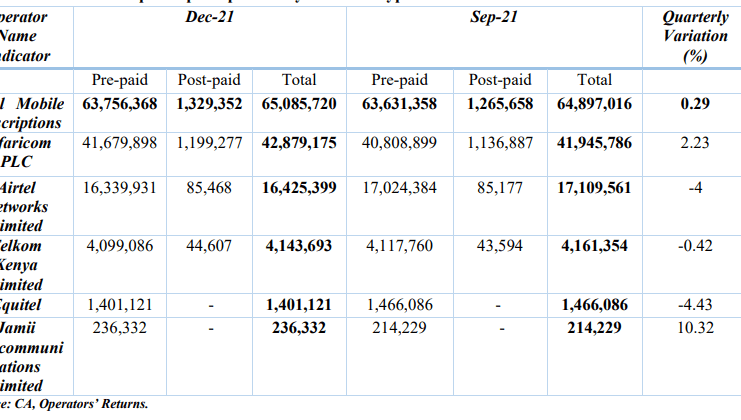This screenshot has width=741, height=420.
Task: Select the Sep-21 Pre-paid subheader
Action: [399, 80]
